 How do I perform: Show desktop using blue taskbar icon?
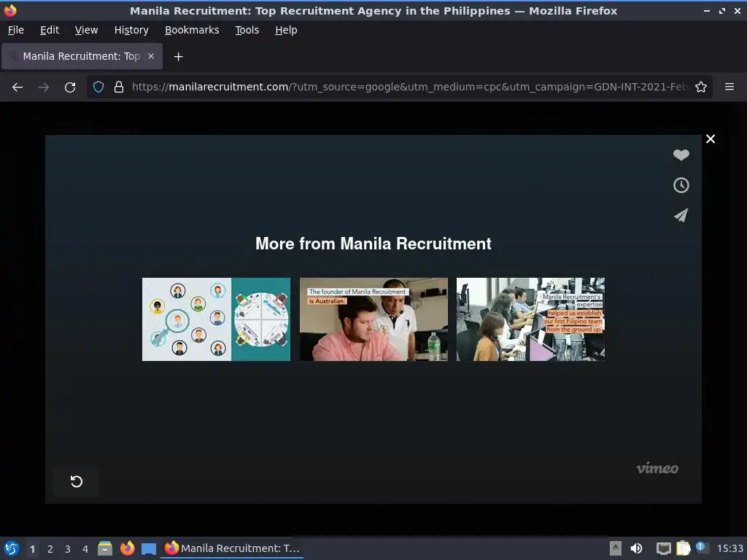coord(149,549)
